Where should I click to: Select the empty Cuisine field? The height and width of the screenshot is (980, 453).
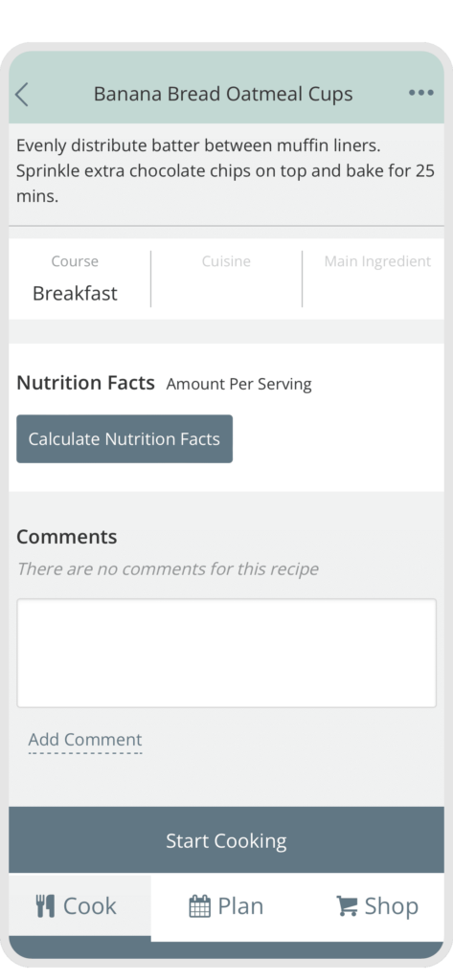[x=226, y=278]
